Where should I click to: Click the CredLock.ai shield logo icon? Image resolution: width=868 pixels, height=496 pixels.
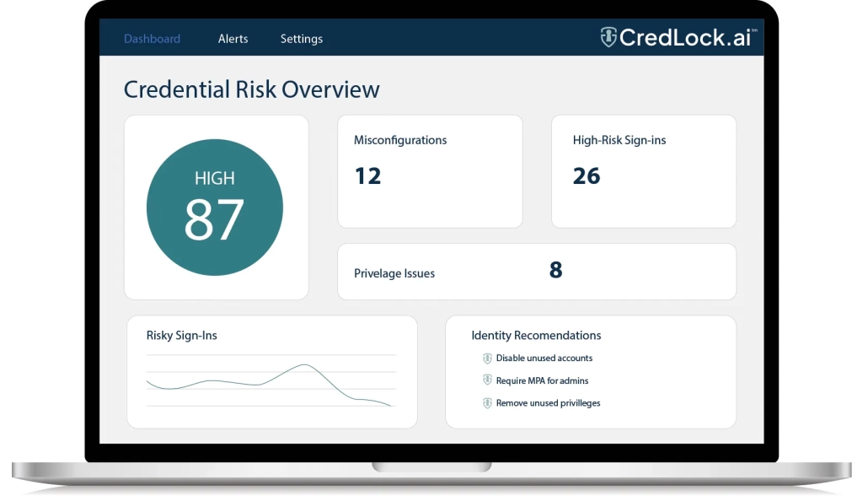pos(608,37)
